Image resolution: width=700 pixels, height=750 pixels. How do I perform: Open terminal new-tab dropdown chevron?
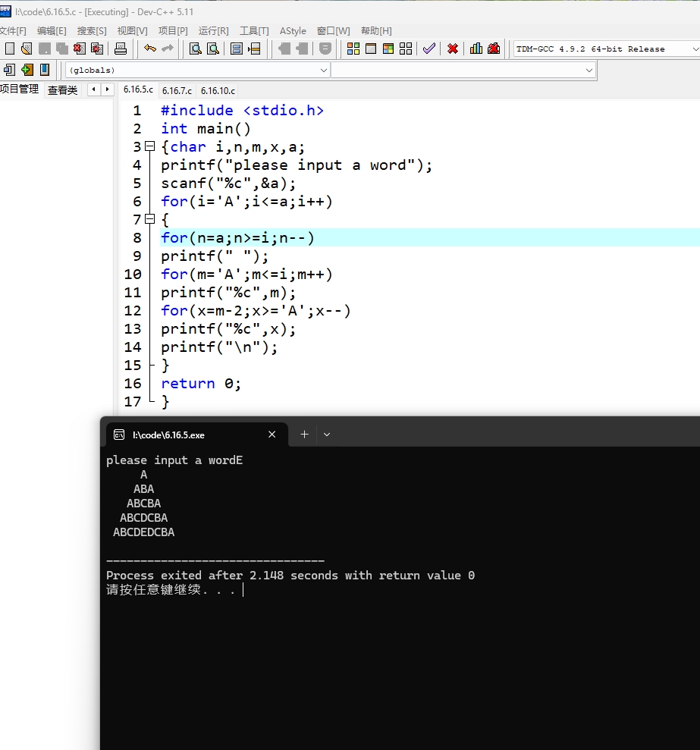[327, 435]
